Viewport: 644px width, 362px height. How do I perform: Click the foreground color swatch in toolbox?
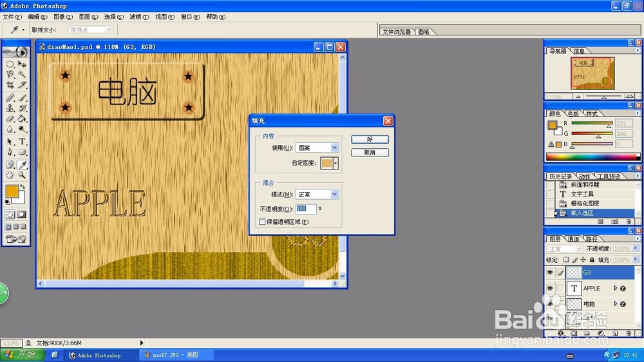(12, 191)
